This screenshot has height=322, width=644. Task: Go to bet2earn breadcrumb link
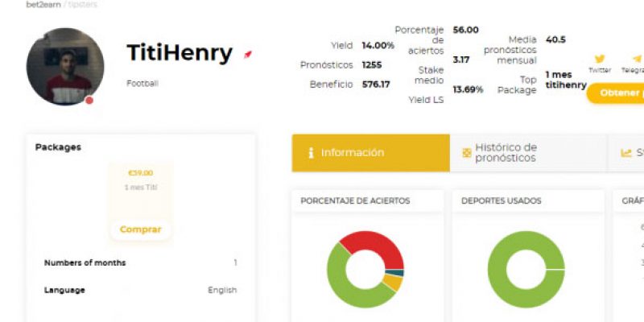pyautogui.click(x=41, y=4)
